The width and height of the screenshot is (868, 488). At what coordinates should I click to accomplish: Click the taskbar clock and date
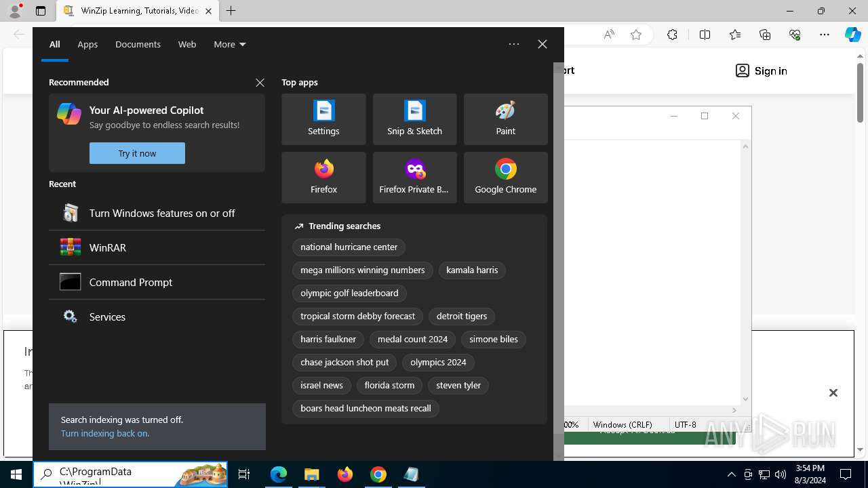pyautogui.click(x=810, y=474)
